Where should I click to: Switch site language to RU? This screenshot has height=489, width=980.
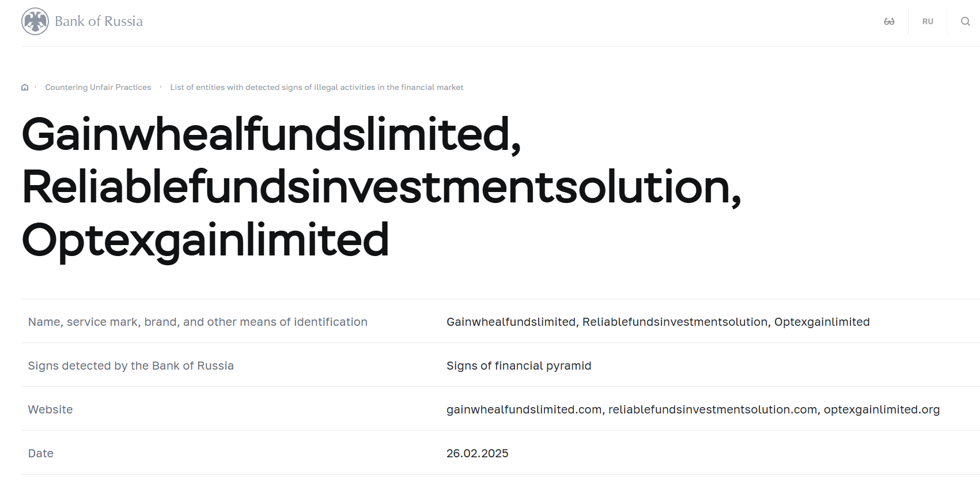point(928,21)
